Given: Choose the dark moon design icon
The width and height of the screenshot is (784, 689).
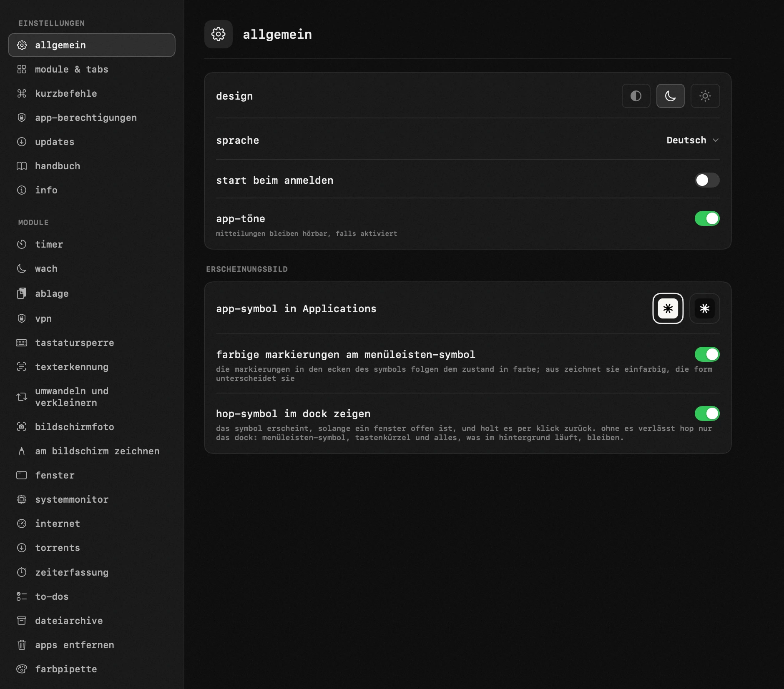Looking at the screenshot, I should tap(670, 96).
